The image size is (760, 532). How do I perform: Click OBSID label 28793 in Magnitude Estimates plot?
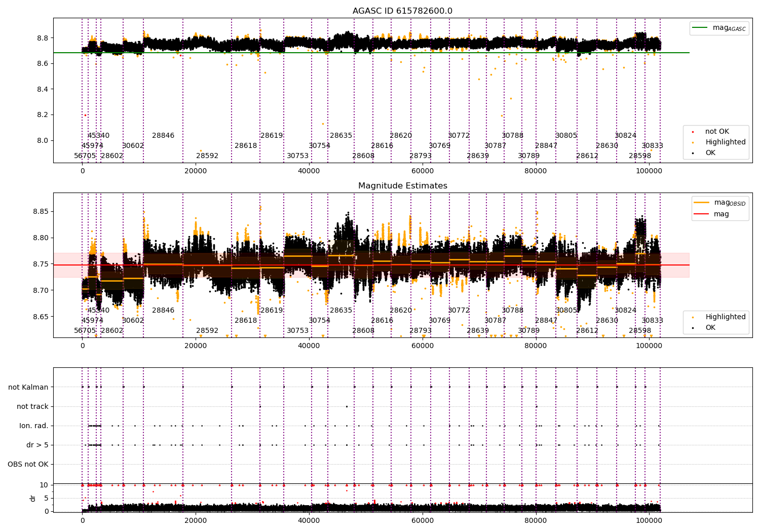[421, 331]
